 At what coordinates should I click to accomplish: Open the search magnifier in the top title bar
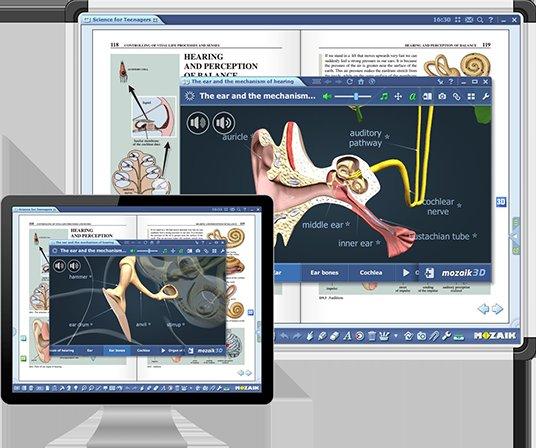click(480, 20)
